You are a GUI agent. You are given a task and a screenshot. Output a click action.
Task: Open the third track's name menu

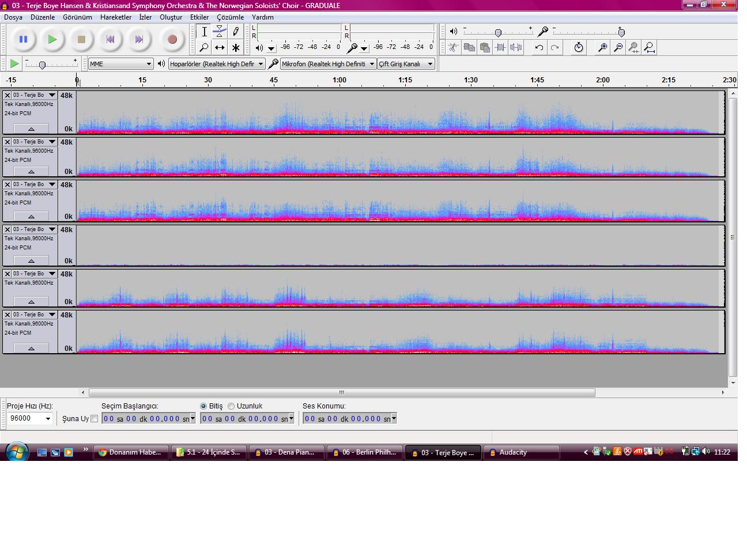(x=35, y=184)
